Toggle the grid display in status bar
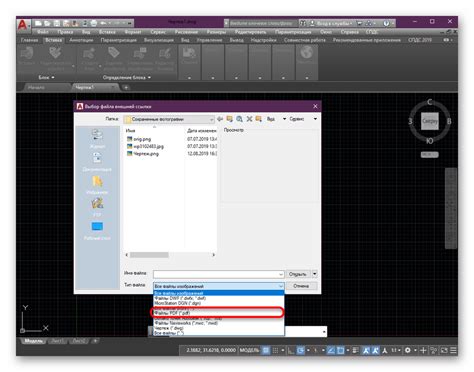 [266, 350]
